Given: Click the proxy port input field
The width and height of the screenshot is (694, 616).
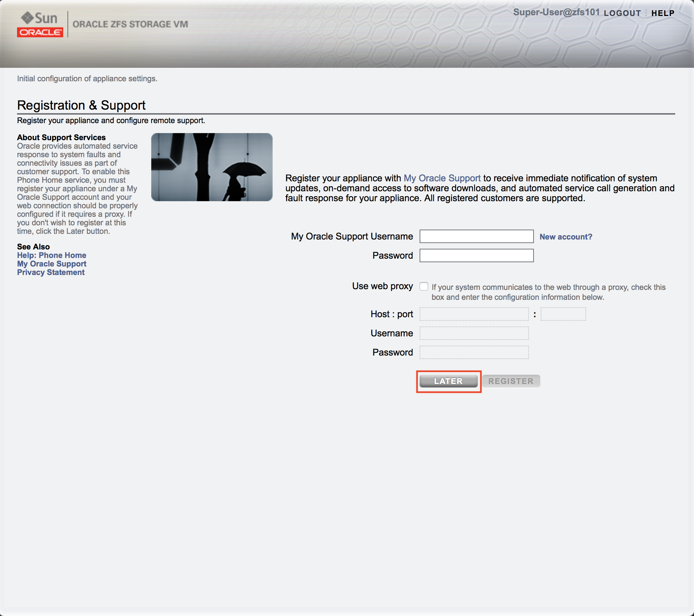Looking at the screenshot, I should (x=563, y=314).
